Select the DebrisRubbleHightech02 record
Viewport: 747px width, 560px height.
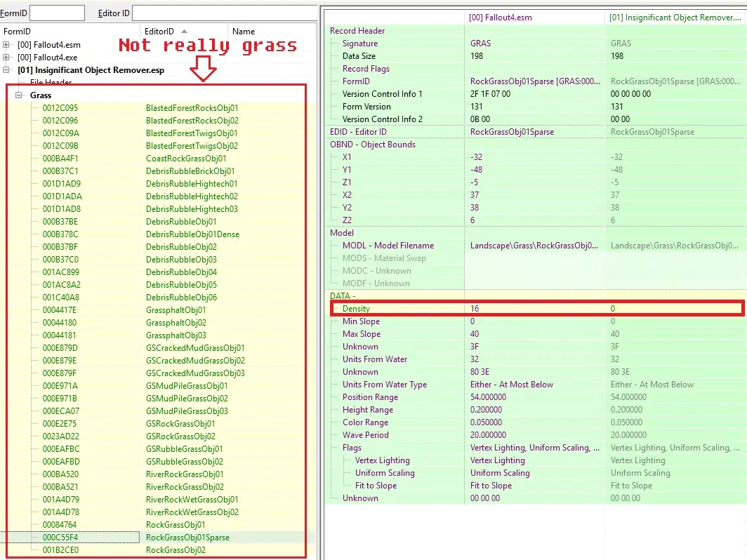coord(192,196)
